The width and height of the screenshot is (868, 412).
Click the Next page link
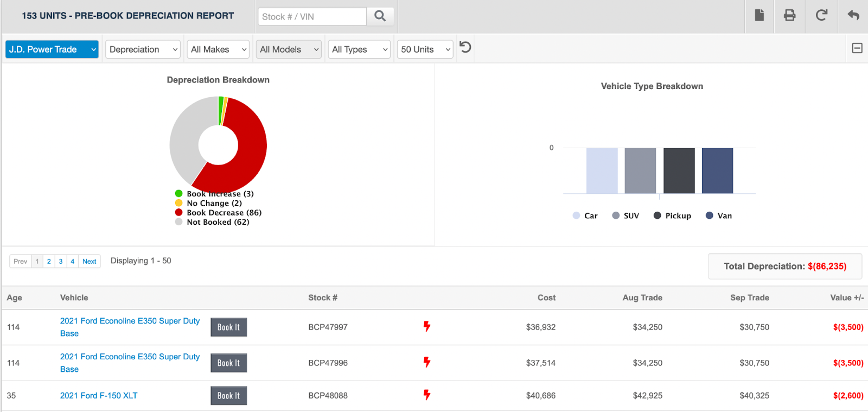coord(90,261)
